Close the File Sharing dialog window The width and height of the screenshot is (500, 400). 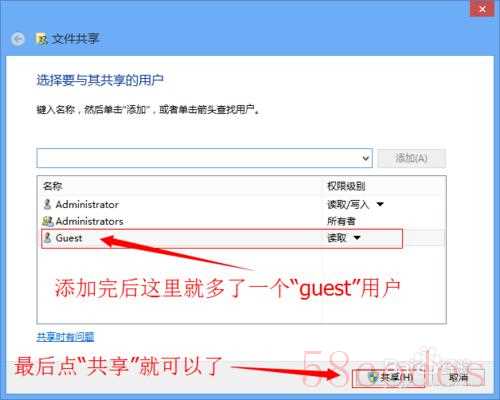482,9
